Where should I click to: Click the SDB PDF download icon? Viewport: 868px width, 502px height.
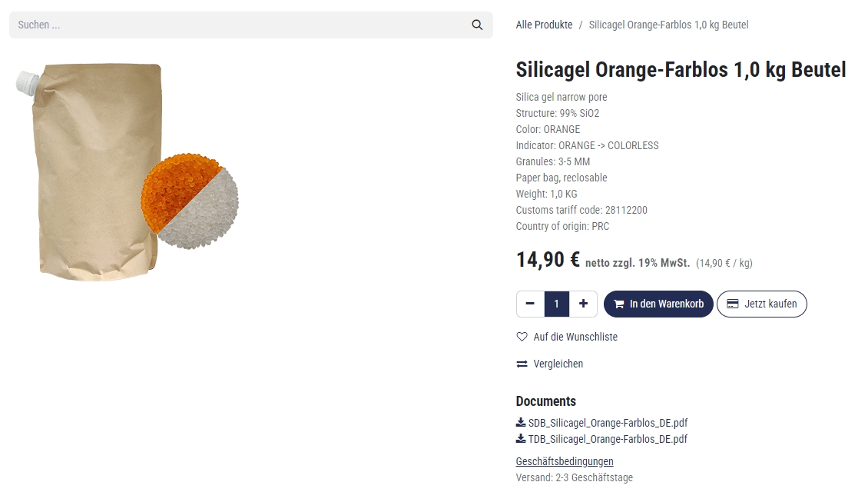pos(521,422)
